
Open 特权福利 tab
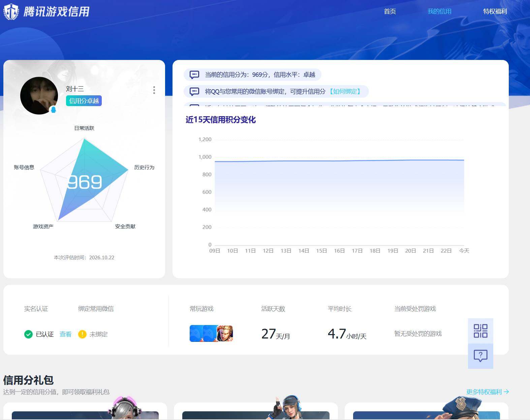click(x=495, y=11)
